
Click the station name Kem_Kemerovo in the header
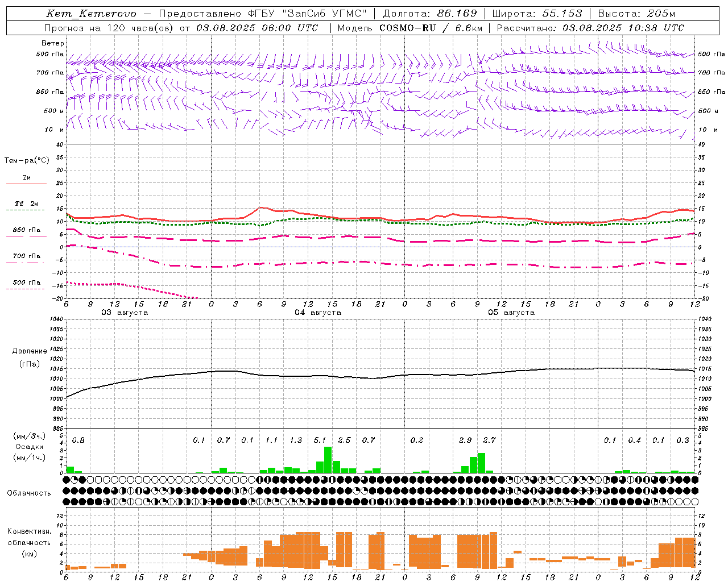pyautogui.click(x=92, y=14)
